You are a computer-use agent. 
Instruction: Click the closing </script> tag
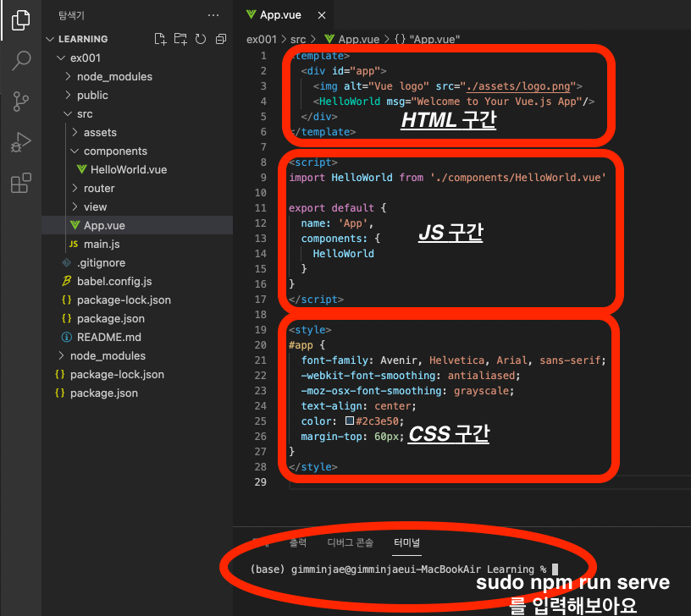click(316, 300)
